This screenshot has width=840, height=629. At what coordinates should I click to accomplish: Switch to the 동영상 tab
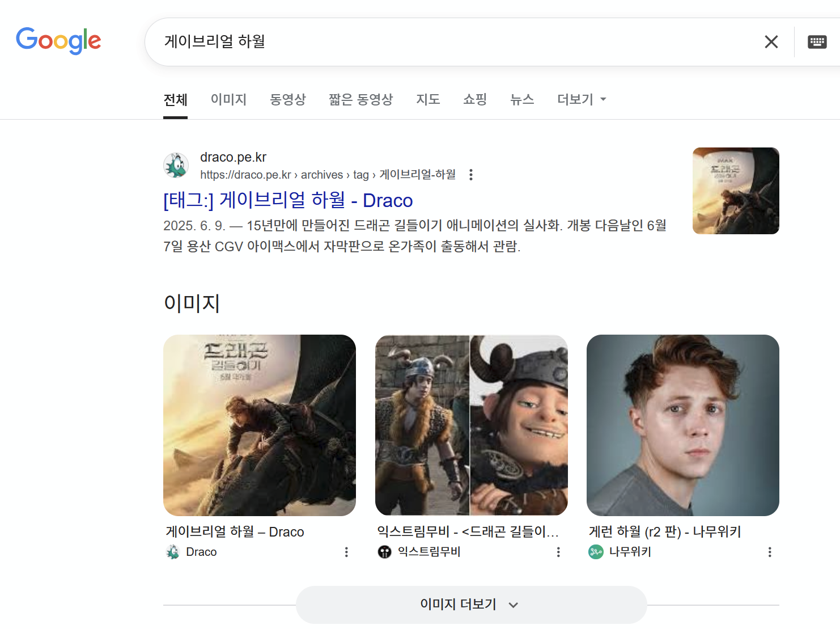click(287, 100)
